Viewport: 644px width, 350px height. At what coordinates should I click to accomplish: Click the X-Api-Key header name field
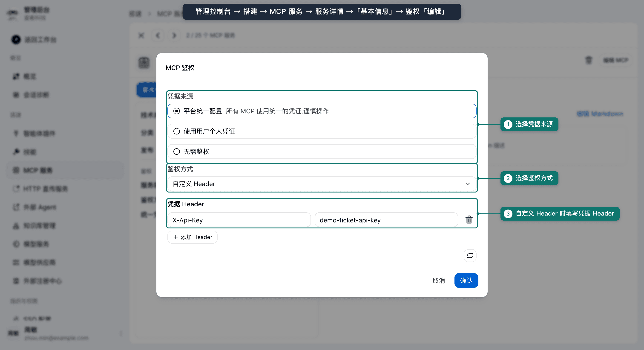pos(239,220)
